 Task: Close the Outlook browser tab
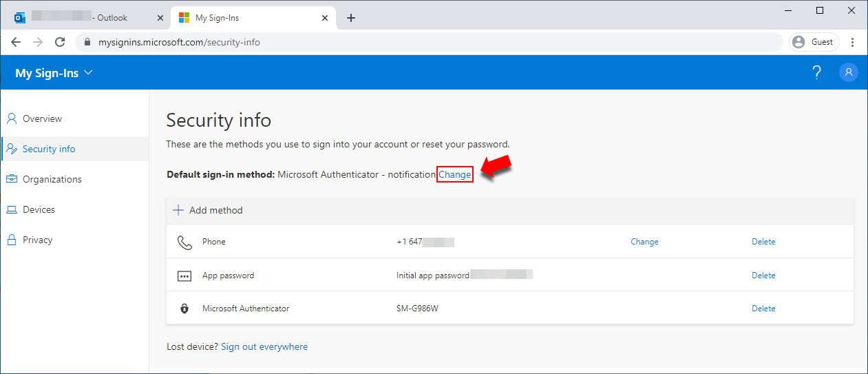click(x=160, y=18)
